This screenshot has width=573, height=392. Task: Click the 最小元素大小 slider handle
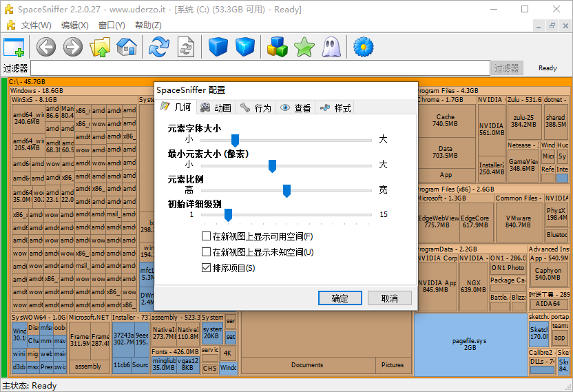[x=272, y=166]
